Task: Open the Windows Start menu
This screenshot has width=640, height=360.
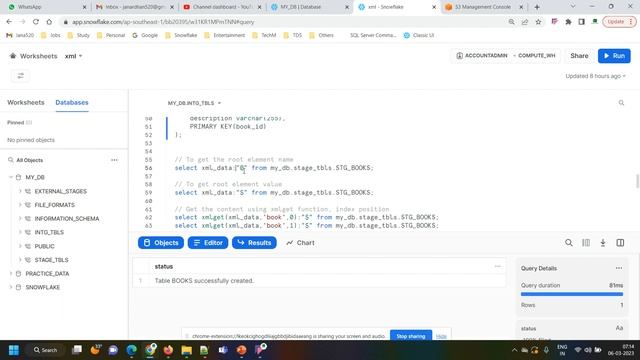Action: click(x=14, y=350)
